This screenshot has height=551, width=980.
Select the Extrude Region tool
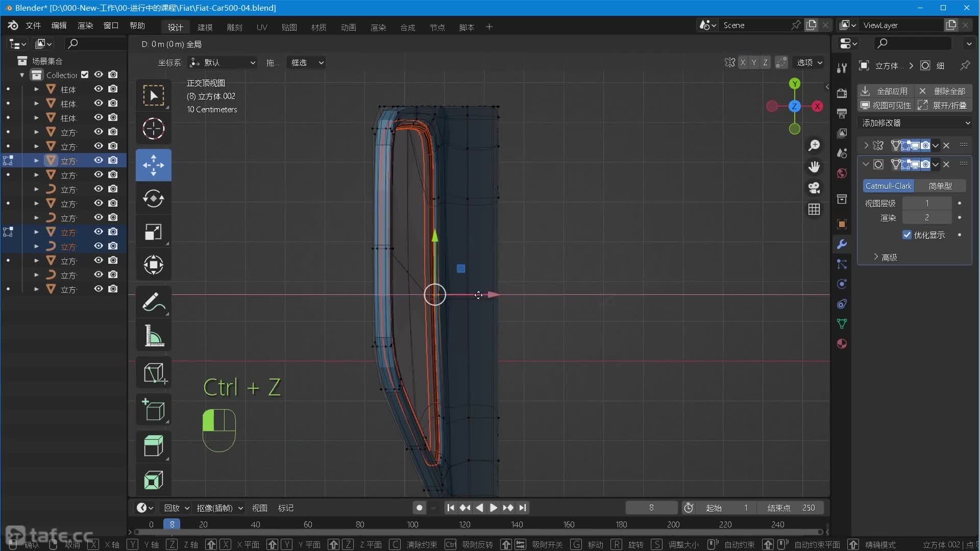(x=154, y=446)
